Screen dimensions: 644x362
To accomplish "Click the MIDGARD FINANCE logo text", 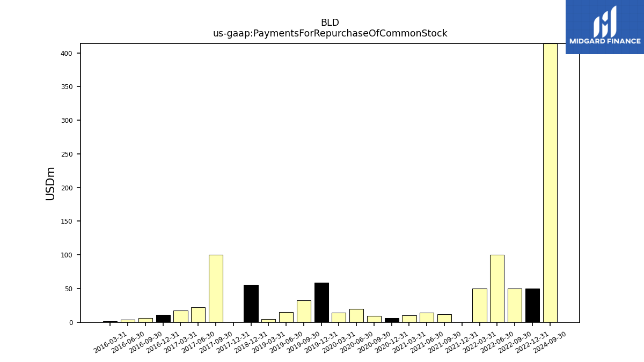I will click(605, 41).
